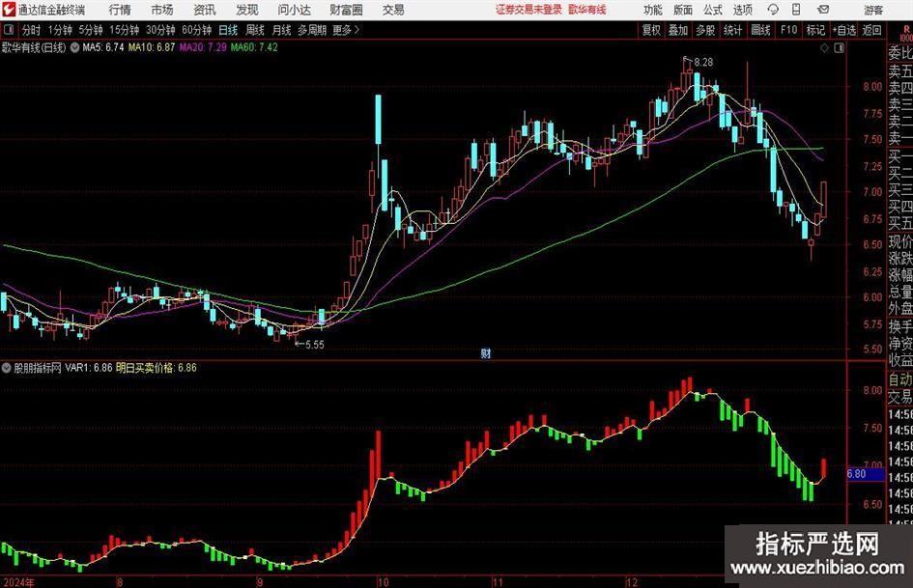Viewport: 913px width, 588px height.
Task: Open the 资讯 menu
Action: pyautogui.click(x=205, y=10)
